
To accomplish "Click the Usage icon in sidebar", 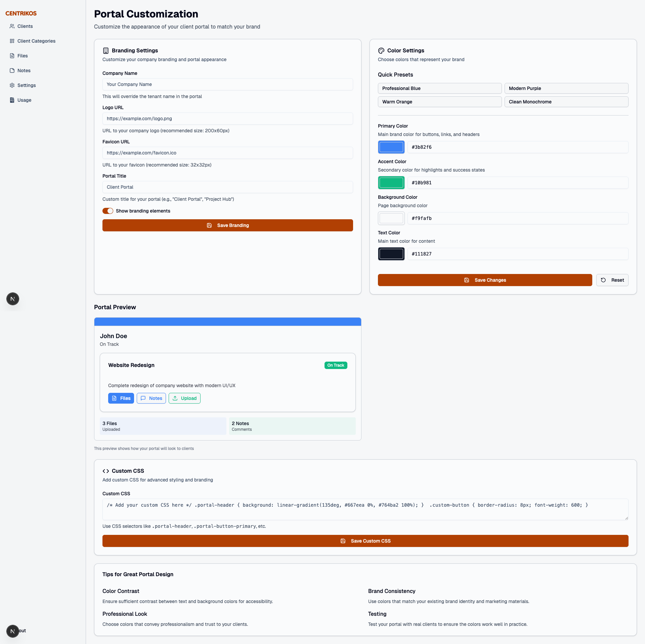I will pyautogui.click(x=12, y=100).
